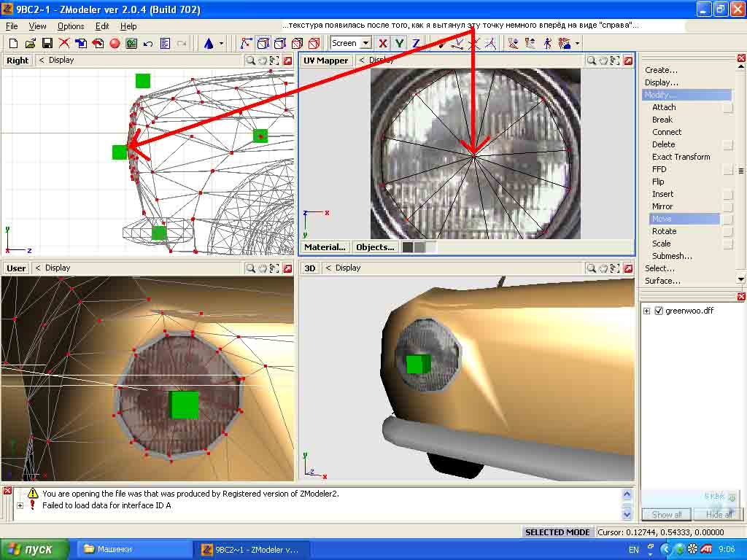Toggle the options box next to Rotate

coord(727,232)
